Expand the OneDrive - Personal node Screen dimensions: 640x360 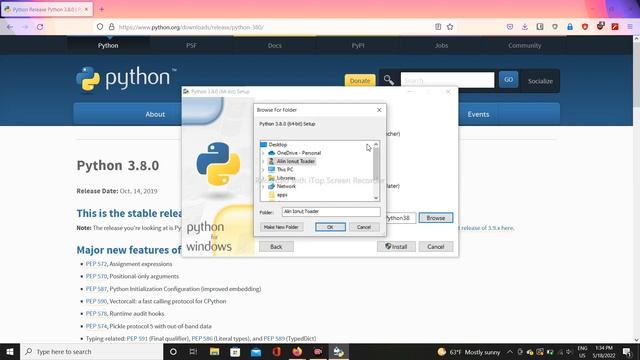[x=263, y=153]
